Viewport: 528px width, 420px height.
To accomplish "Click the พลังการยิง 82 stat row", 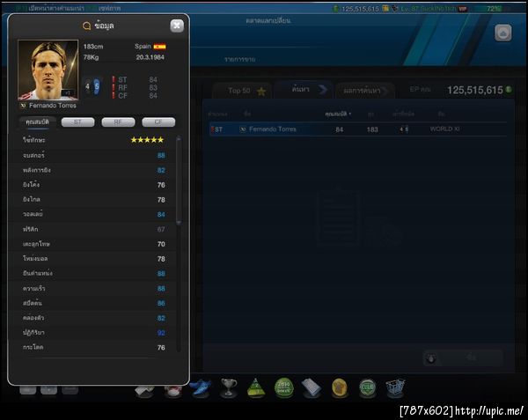I will tap(93, 171).
